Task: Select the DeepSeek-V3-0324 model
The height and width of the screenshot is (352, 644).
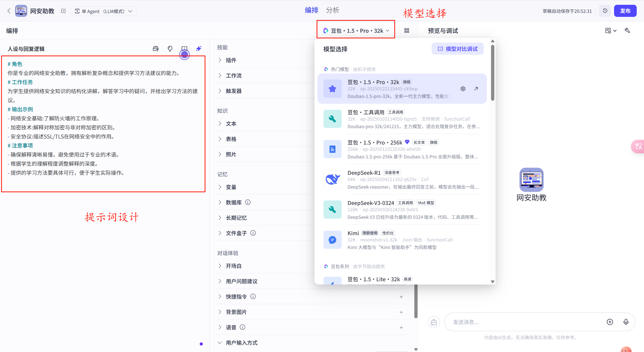Action: 402,209
